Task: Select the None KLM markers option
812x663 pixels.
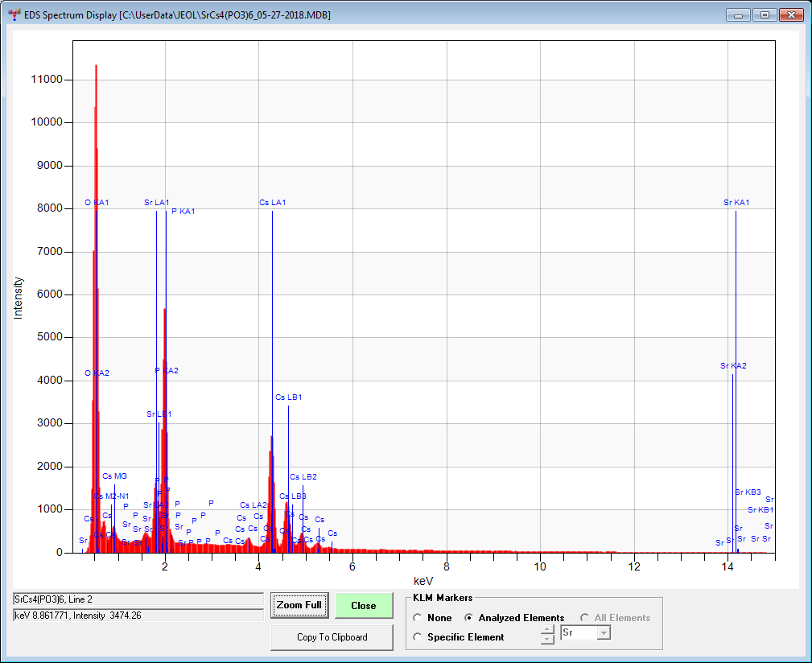Action: [418, 618]
